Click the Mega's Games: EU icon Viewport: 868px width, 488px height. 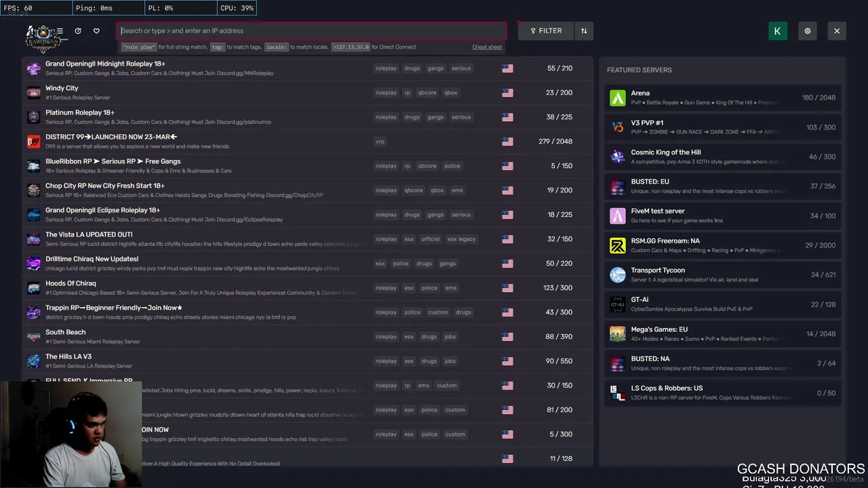coord(617,333)
